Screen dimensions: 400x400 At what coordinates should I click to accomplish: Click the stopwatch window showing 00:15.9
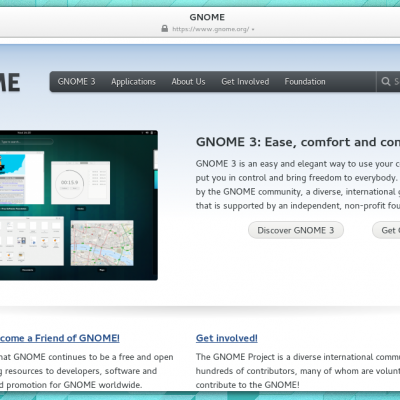(80, 183)
